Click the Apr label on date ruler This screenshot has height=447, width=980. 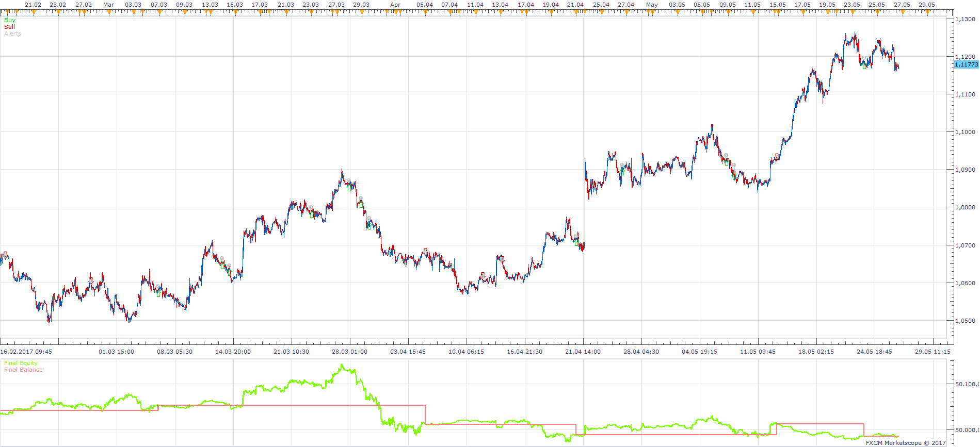click(x=395, y=5)
